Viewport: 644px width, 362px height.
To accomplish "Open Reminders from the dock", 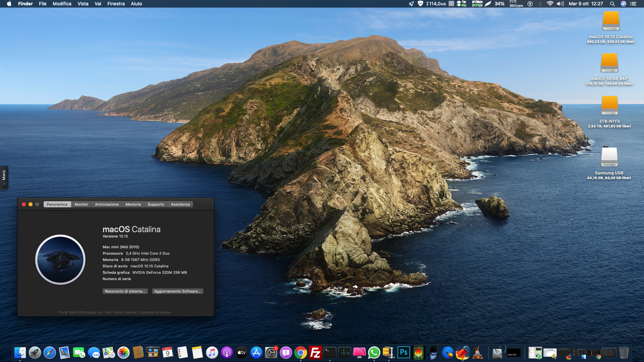I will pos(182,353).
